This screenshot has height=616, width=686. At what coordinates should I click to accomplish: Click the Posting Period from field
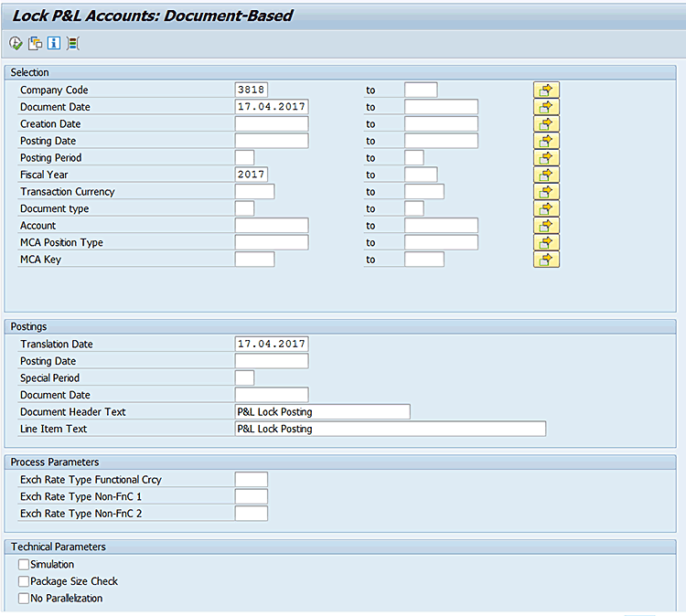coord(244,157)
